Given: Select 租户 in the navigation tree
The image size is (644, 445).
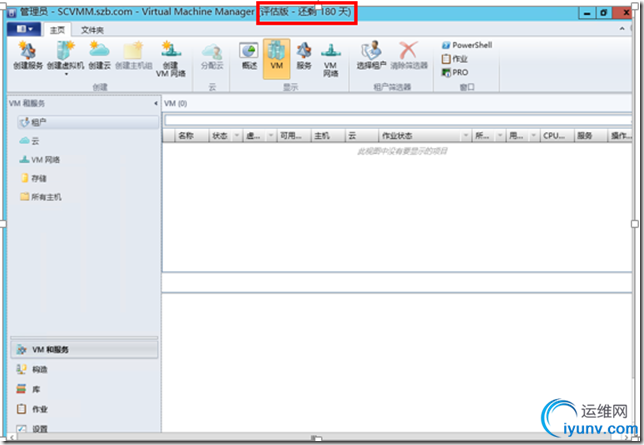Looking at the screenshot, I should (88, 122).
